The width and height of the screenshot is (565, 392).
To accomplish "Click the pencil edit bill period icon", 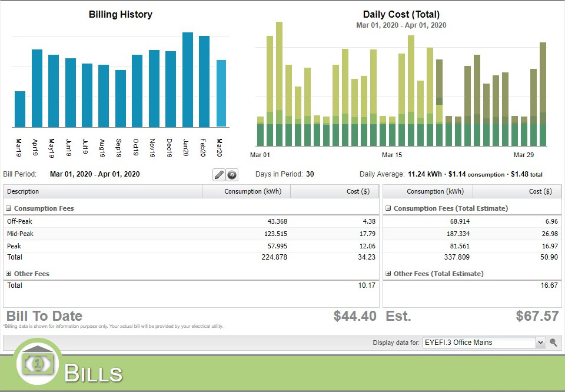I will [x=219, y=175].
